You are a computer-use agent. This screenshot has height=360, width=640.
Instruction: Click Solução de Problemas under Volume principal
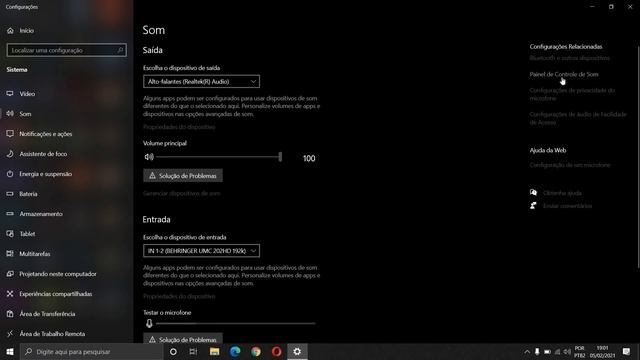pyautogui.click(x=183, y=176)
